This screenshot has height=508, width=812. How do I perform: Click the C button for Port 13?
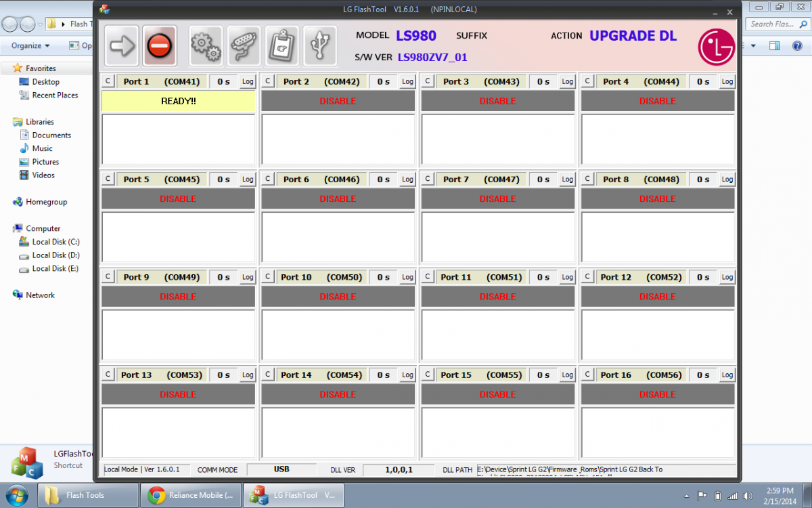coord(108,375)
